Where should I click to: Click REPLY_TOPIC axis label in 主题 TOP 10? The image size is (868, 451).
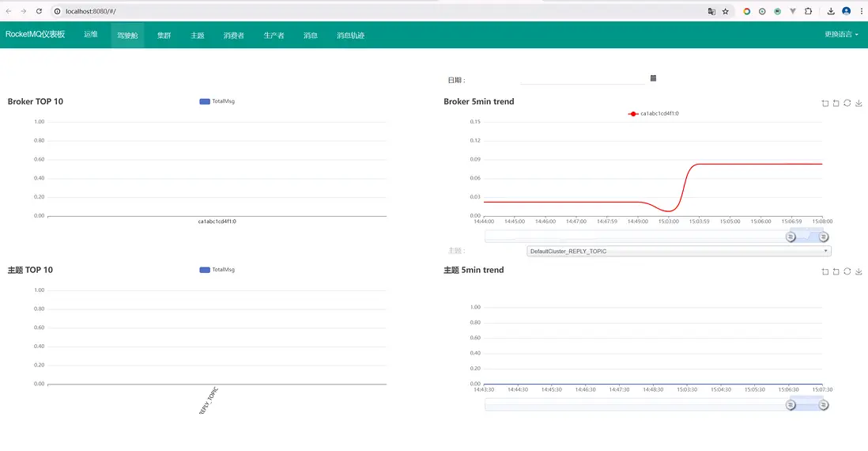pos(209,401)
